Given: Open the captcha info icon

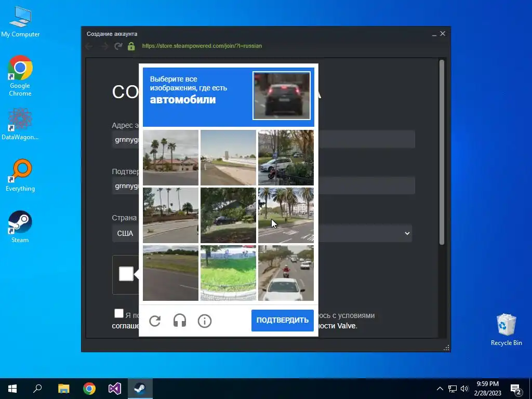Looking at the screenshot, I should (x=205, y=321).
